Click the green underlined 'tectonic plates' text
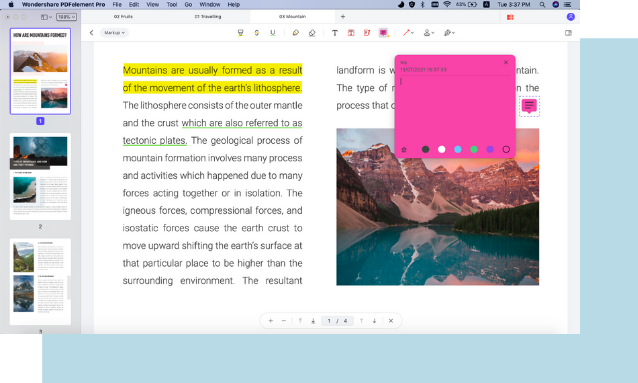Image resolution: width=638 pixels, height=383 pixels. (x=155, y=140)
